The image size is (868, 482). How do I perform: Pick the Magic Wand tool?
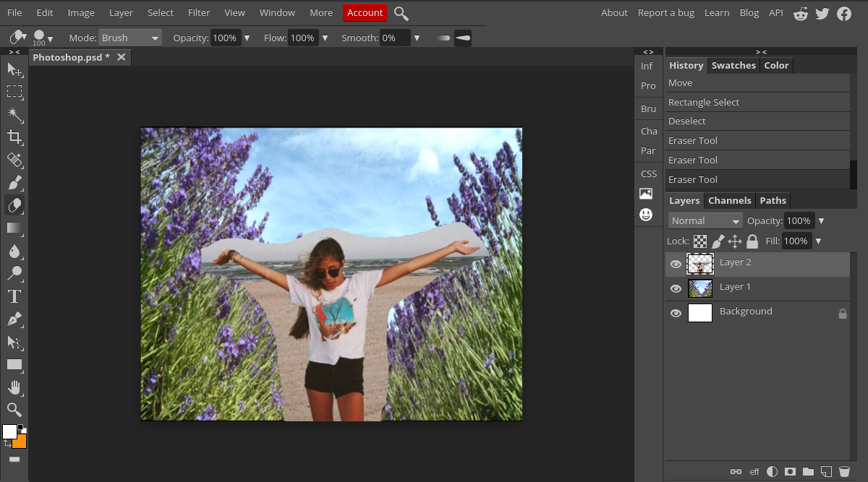[x=14, y=114]
